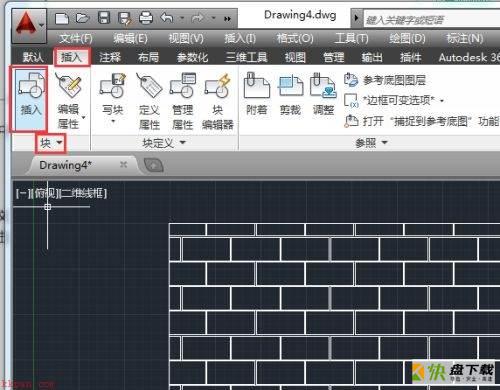The width and height of the screenshot is (500, 390).
Task: Click the 俯视 view controls label
Action: (x=45, y=193)
